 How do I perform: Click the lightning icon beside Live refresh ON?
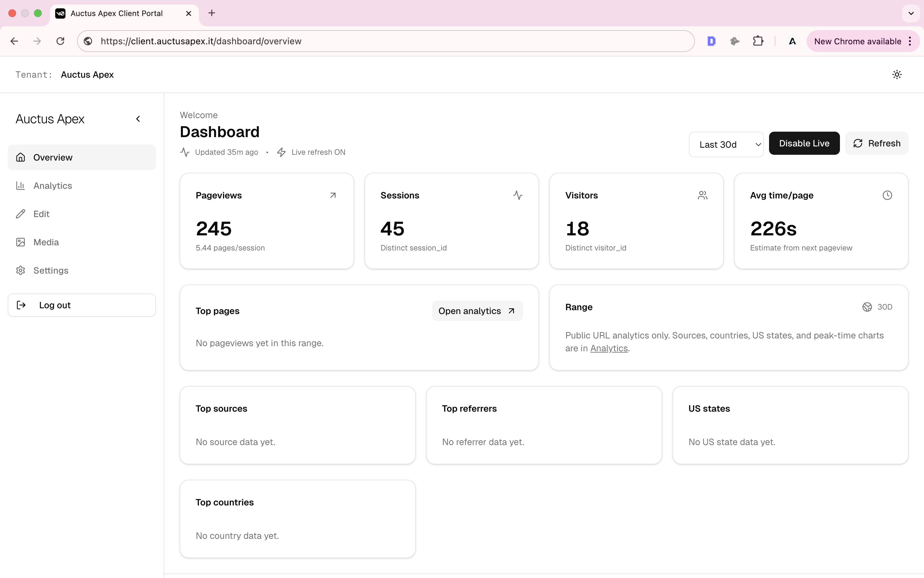point(281,152)
